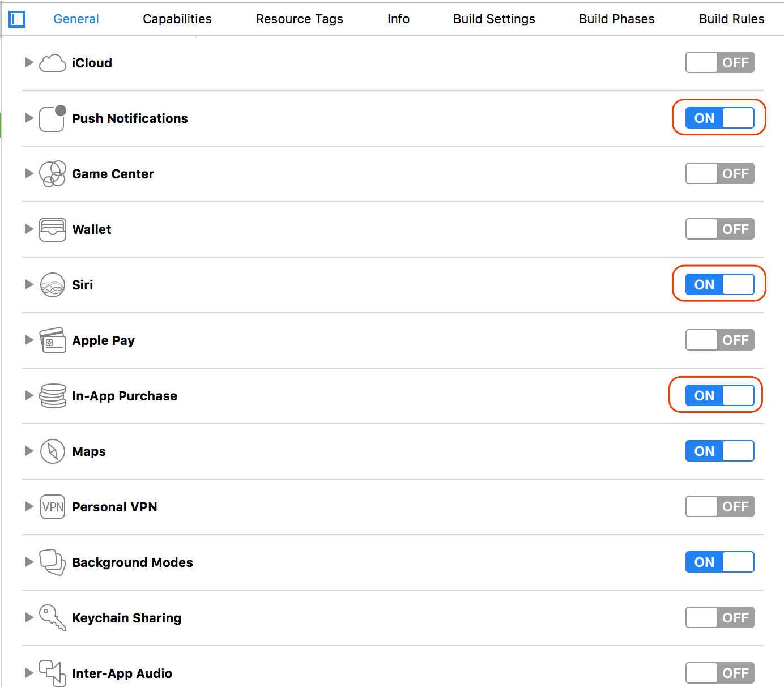Viewport: 784px width, 687px height.
Task: Toggle the sidebar panel icon beside General
Action: [18, 19]
